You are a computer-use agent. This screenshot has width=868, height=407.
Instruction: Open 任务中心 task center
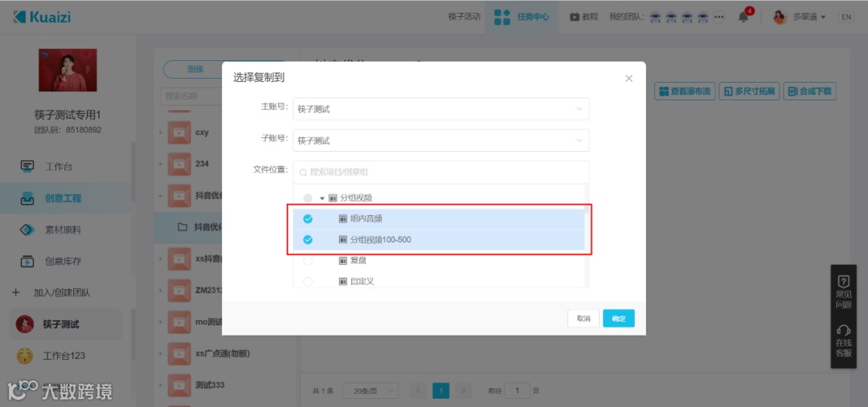coord(522,17)
